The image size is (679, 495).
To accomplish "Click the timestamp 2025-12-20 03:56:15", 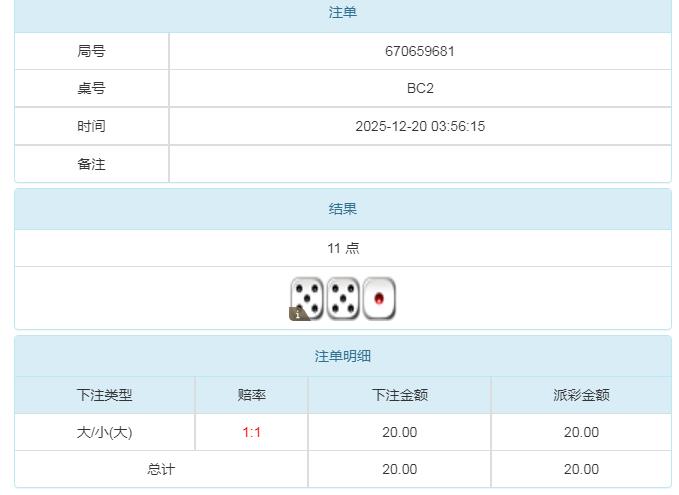I will (x=420, y=126).
